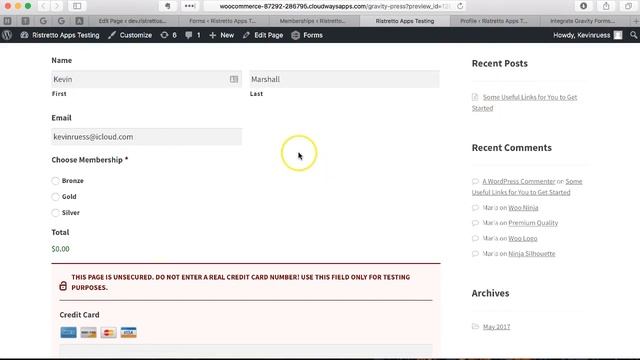The height and width of the screenshot is (360, 640).
Task: Open the Safari downloads icon
Action: (x=584, y=6)
